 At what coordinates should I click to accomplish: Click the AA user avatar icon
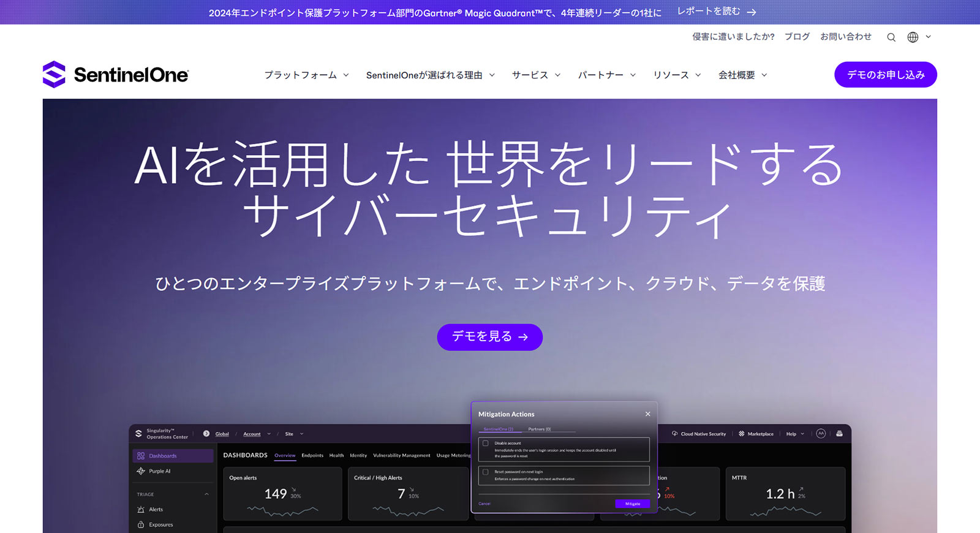point(821,434)
